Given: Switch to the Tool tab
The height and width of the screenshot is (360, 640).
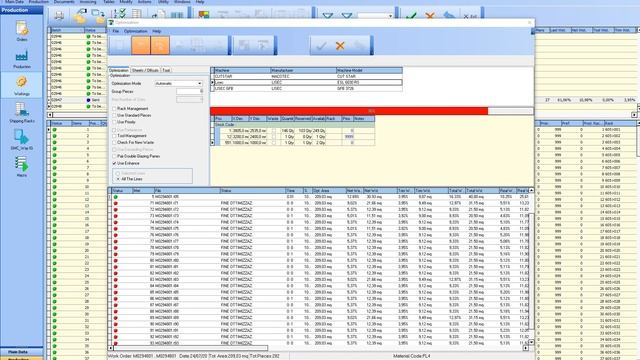Looking at the screenshot, I should click(166, 70).
